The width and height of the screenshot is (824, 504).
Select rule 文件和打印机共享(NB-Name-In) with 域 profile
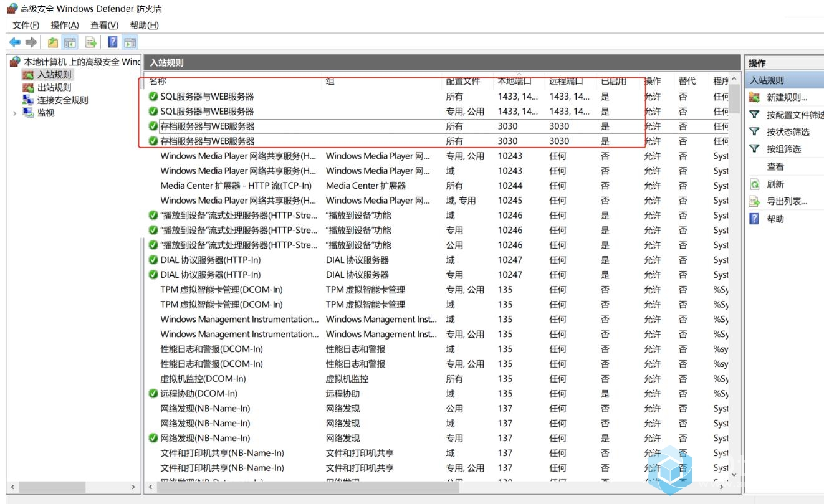[222, 453]
